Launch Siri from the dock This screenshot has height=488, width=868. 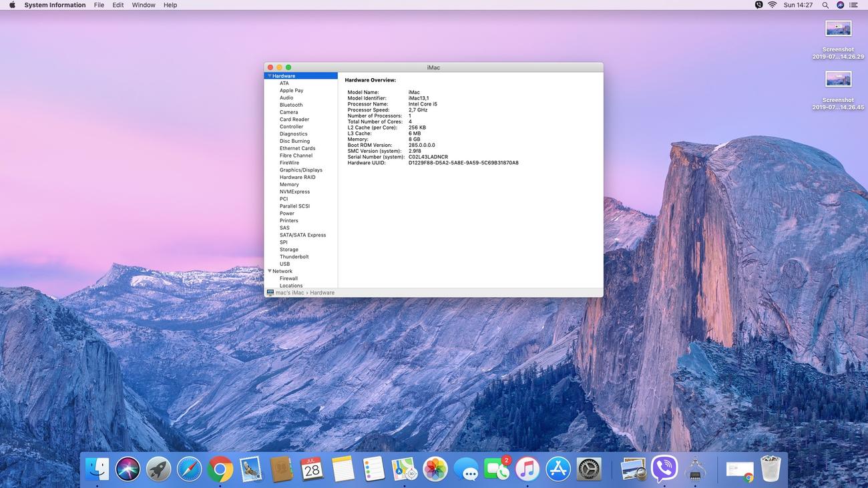(x=128, y=469)
